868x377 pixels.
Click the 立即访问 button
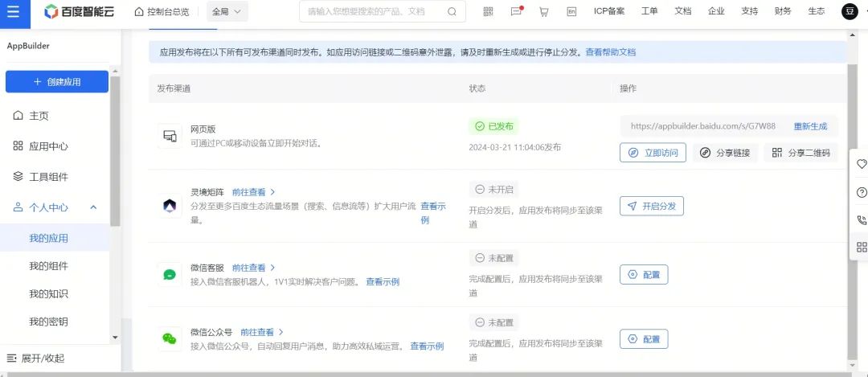point(653,153)
